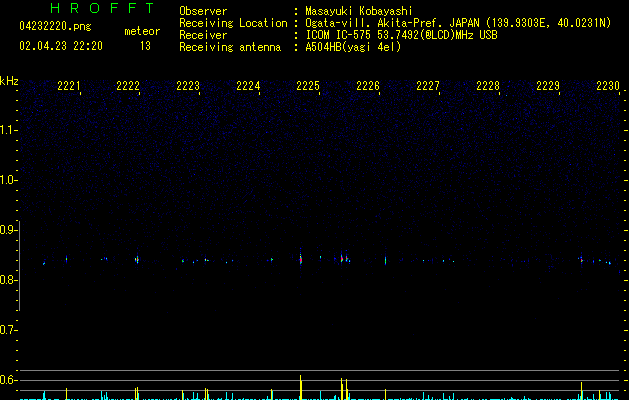Click the HROFFT title text
The height and width of the screenshot is (400, 629).
pos(103,8)
